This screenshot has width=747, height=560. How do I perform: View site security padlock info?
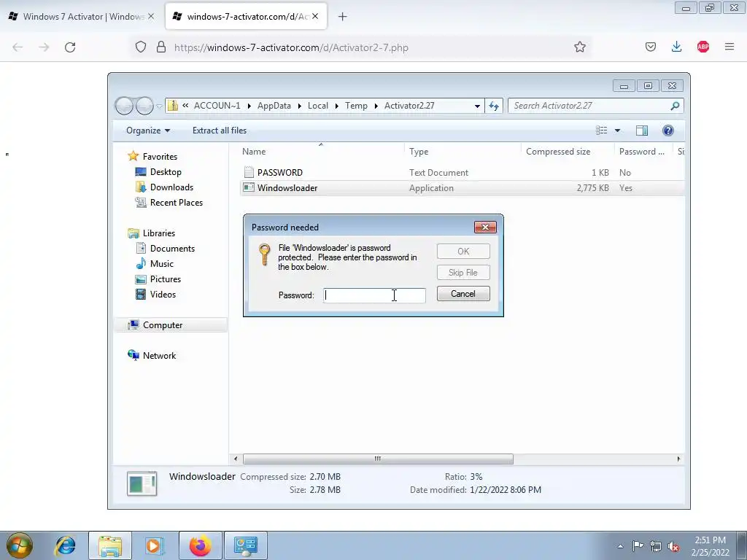pos(161,47)
